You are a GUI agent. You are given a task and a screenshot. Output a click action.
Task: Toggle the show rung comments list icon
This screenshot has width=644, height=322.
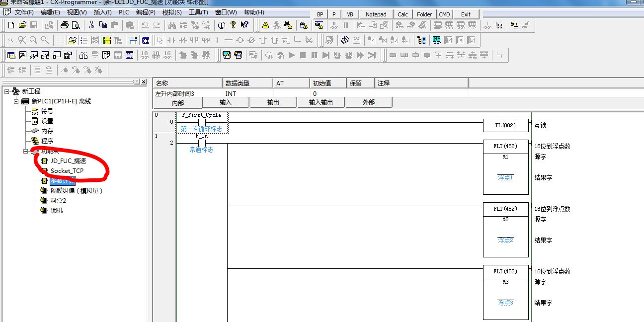[83, 40]
